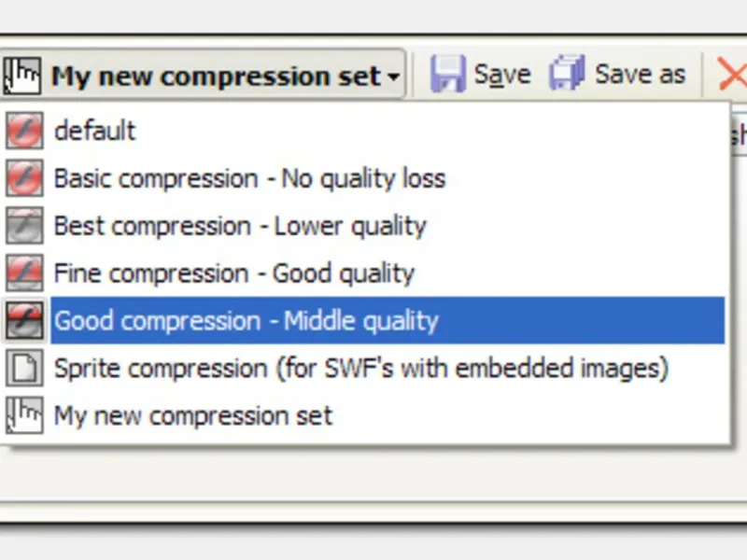
Task: Click the hand icon on the compression set dropdown
Action: pos(23,75)
